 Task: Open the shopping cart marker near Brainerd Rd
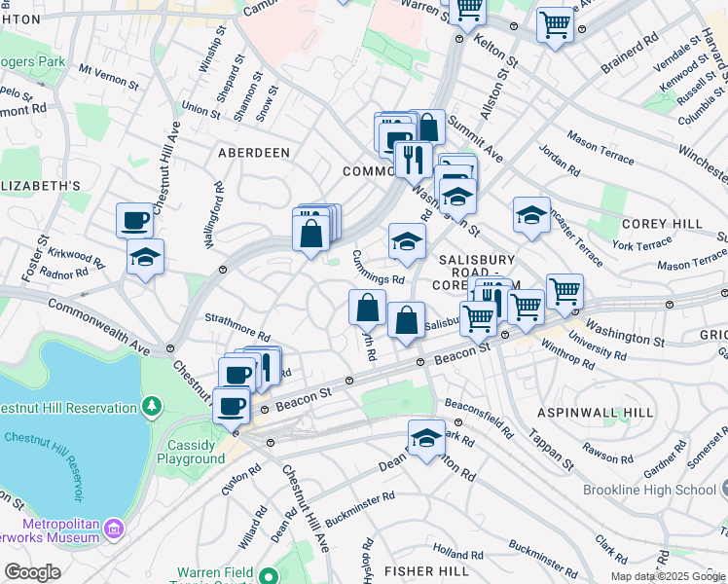(555, 24)
